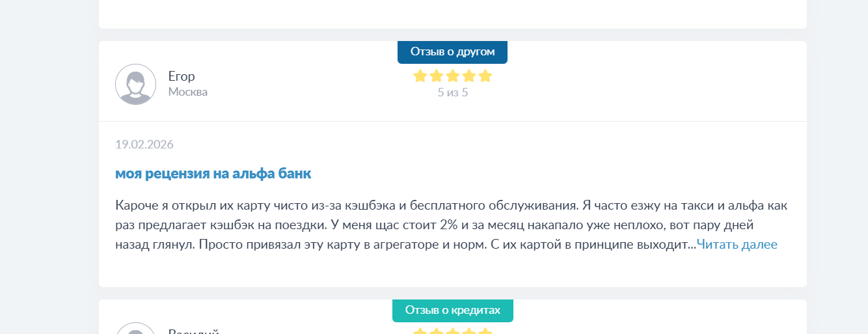Screen dimensions: 868x334
Task: Click last star in Василий's review rating
Action: tap(485, 331)
